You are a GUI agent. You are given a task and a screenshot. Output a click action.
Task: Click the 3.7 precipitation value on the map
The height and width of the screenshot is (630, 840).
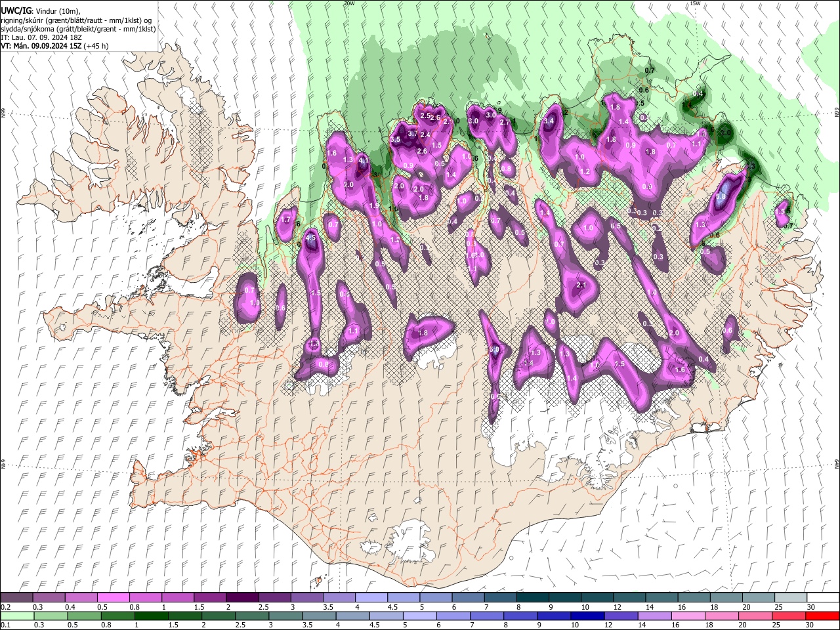coord(413,133)
